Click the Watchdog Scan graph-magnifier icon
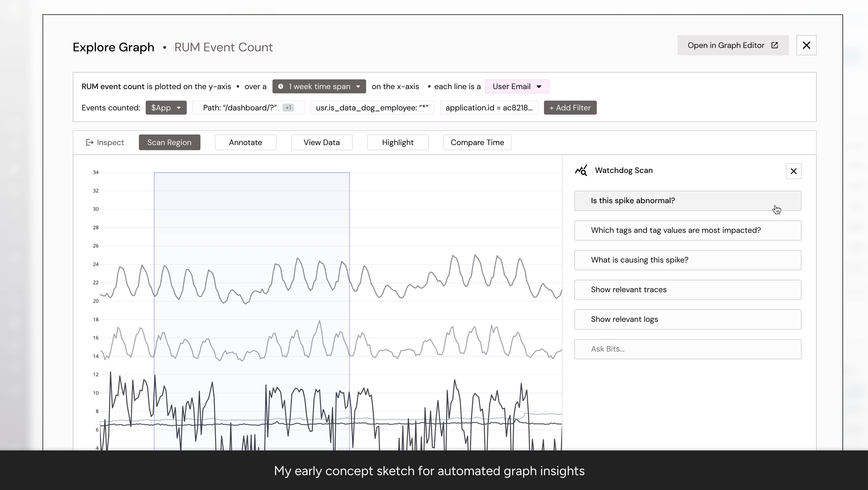The height and width of the screenshot is (490, 868). [581, 171]
